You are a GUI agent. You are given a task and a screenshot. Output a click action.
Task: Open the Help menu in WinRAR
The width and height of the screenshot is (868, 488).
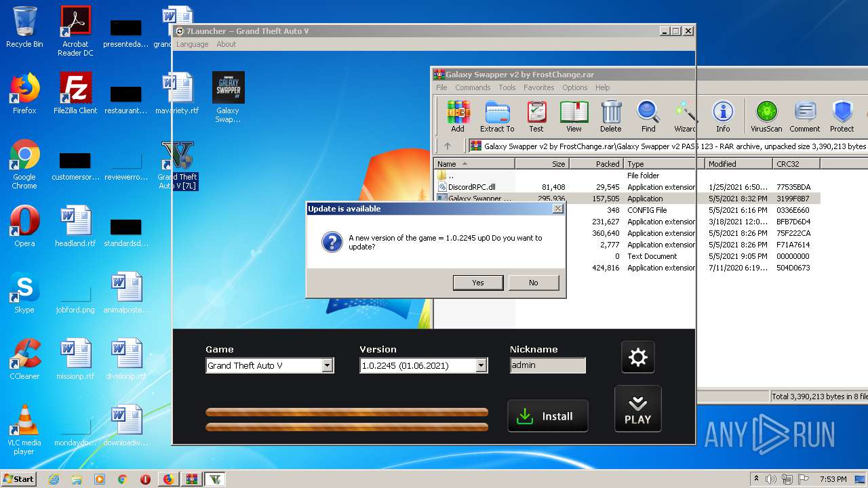[x=603, y=87]
